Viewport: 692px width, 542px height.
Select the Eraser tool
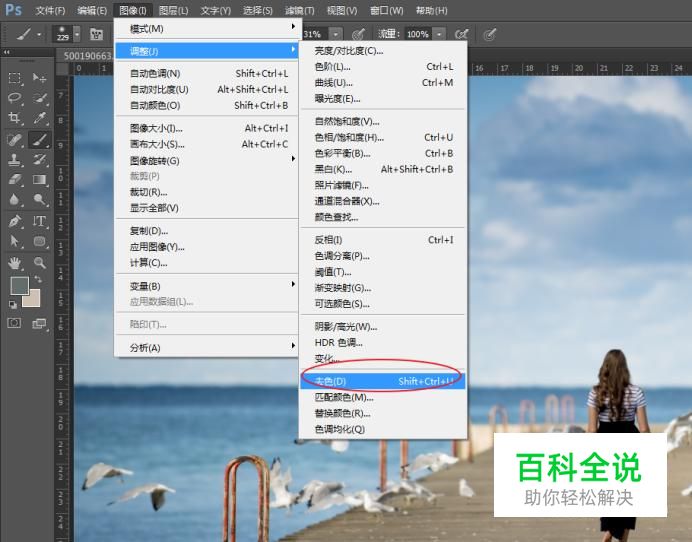pos(15,179)
